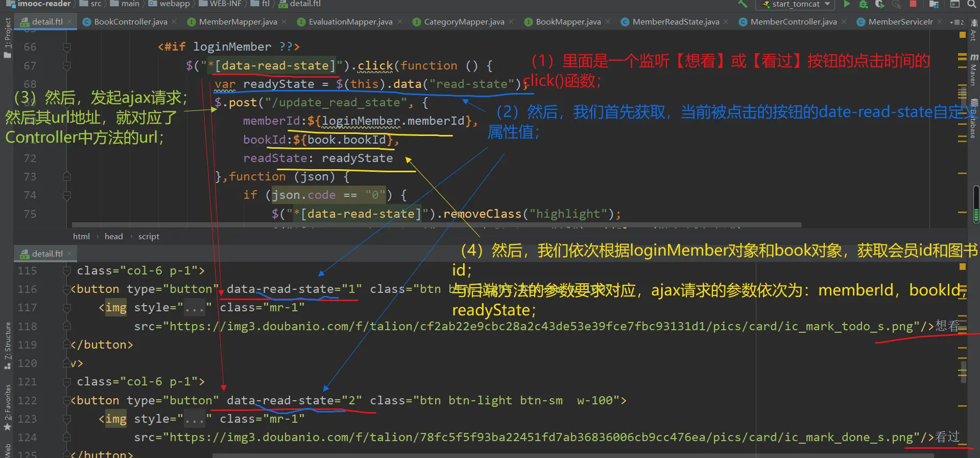Screen dimensions: 980x458
Task: Click the green Build project hammer icon
Action: (743, 4)
